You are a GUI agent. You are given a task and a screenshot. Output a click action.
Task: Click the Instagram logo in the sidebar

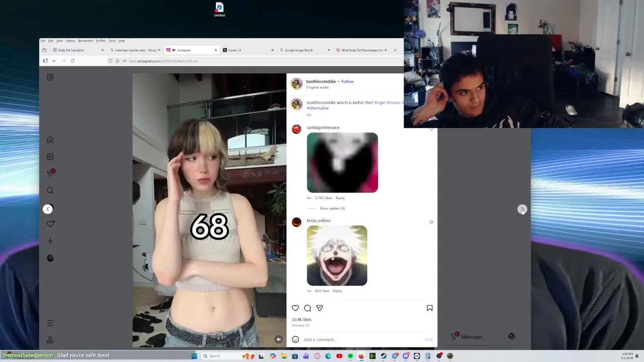(x=50, y=77)
